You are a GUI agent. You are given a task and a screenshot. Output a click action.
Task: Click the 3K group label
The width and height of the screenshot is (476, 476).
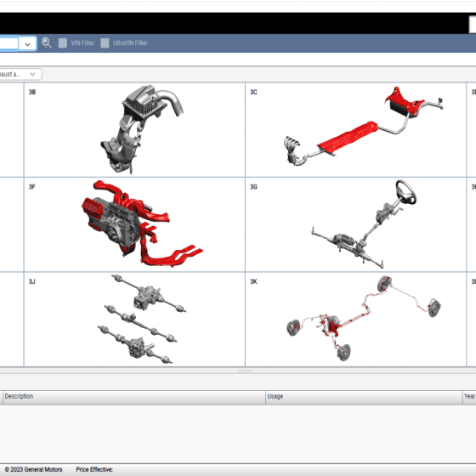[253, 281]
